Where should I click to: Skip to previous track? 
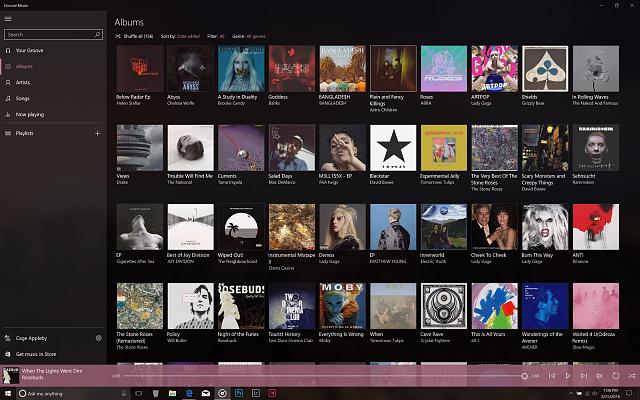[x=552, y=376]
